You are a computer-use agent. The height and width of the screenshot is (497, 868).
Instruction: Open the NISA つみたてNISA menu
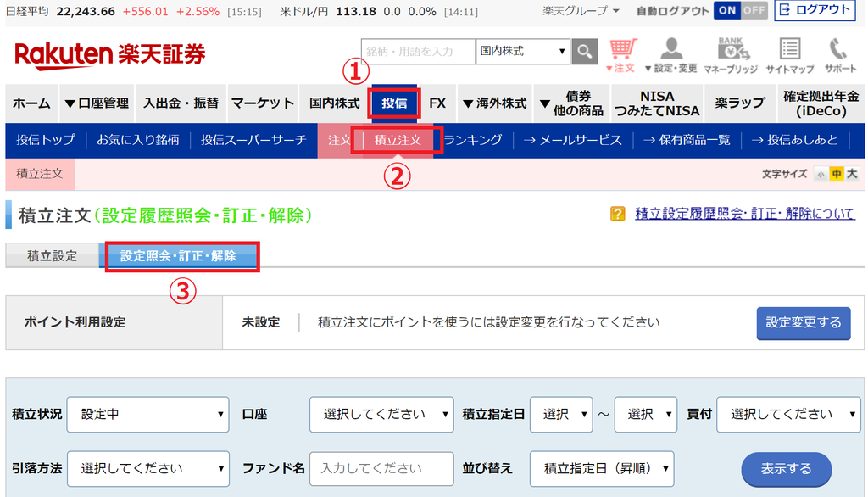coord(657,103)
